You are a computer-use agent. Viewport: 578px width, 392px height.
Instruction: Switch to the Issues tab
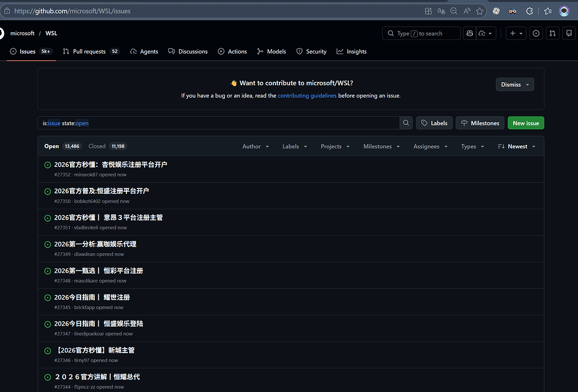(32, 51)
